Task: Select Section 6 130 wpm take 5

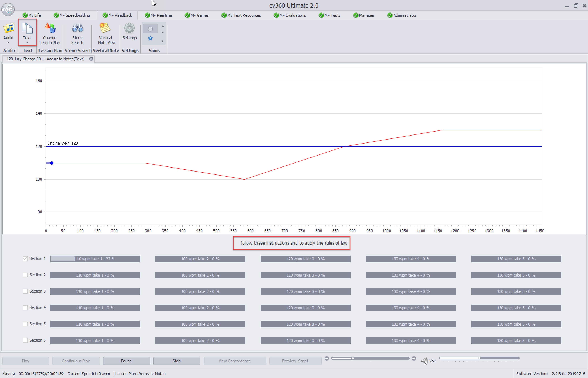Action: tap(516, 340)
